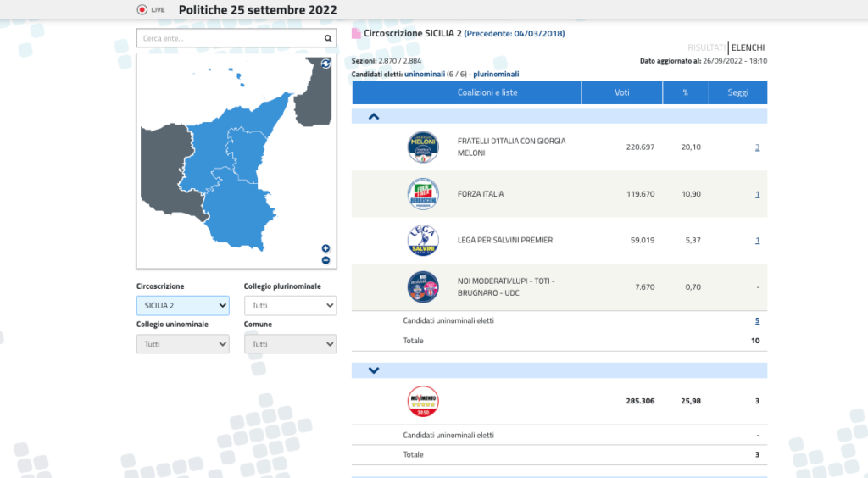The height and width of the screenshot is (478, 868).
Task: Click Fratelli d'Italia party logo
Action: click(423, 147)
